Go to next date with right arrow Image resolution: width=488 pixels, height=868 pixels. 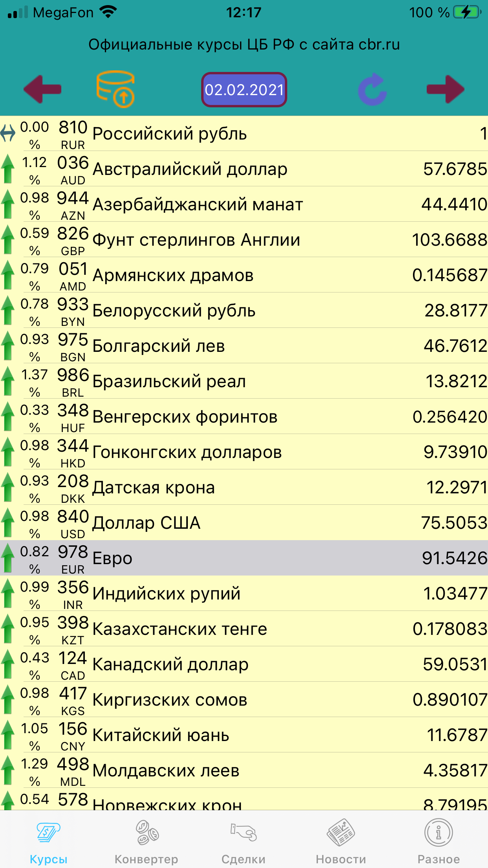pyautogui.click(x=446, y=90)
